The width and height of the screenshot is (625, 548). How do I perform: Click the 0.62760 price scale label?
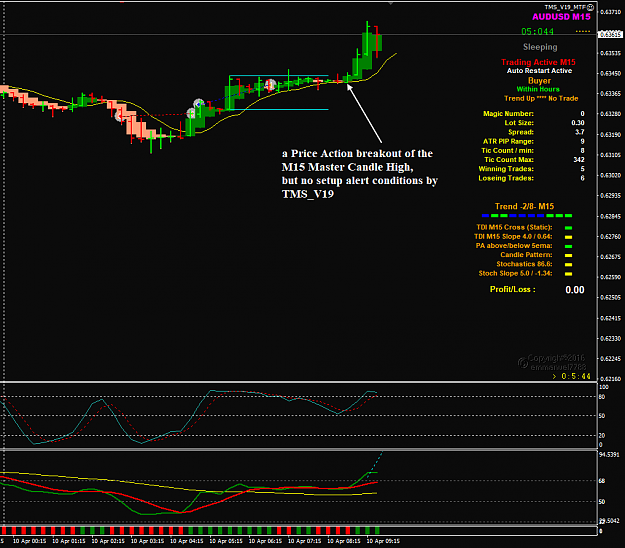(610, 237)
